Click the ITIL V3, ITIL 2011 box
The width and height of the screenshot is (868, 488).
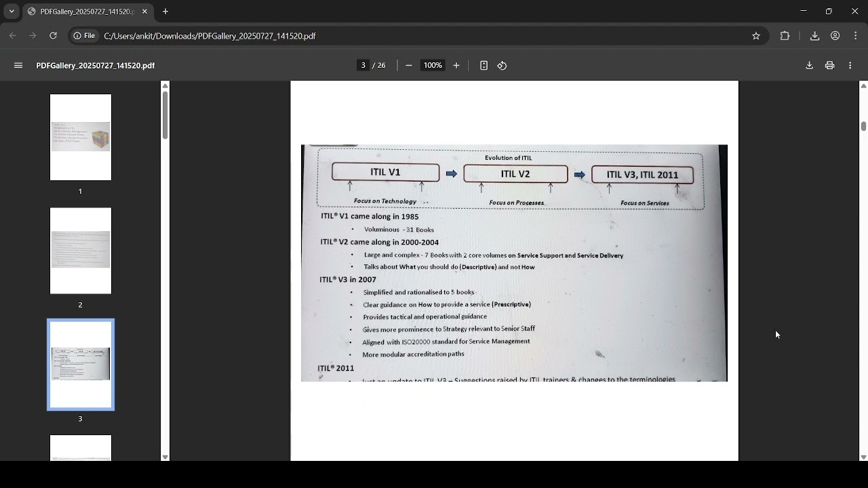pyautogui.click(x=642, y=175)
